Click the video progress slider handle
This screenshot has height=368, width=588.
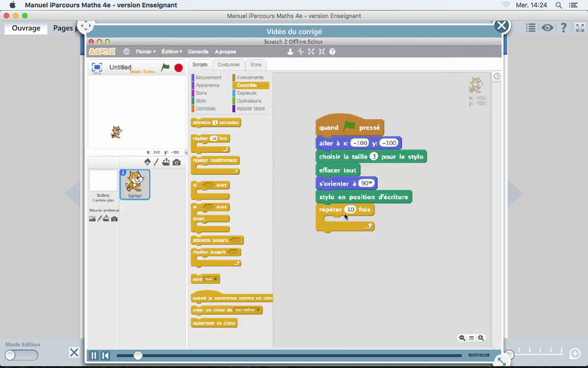pyautogui.click(x=138, y=355)
